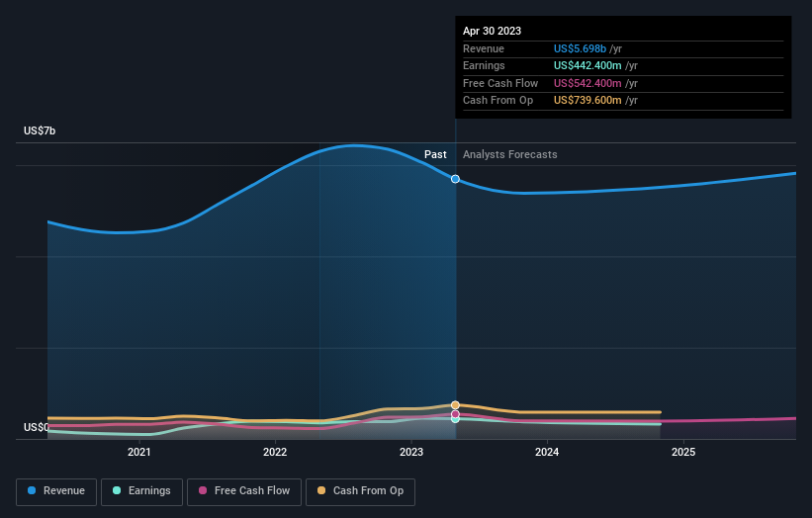The width and height of the screenshot is (812, 518).
Task: Click the Cash From Op label in tooltip
Action: point(497,101)
